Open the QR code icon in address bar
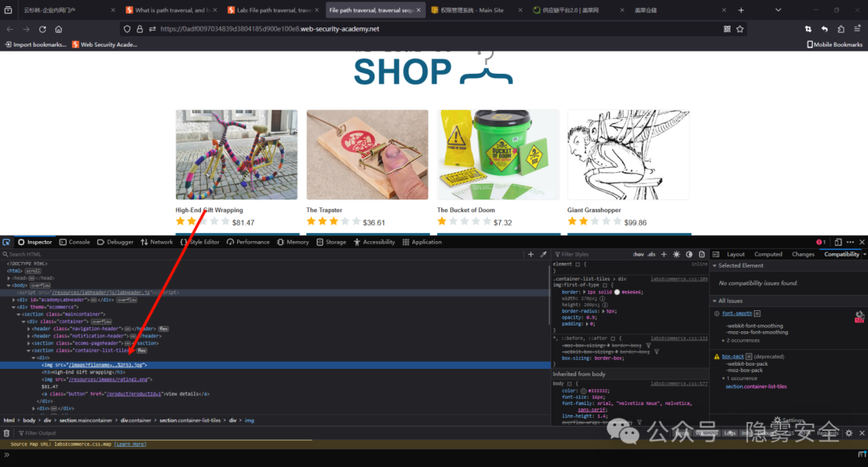The width and height of the screenshot is (868, 467). pos(727,29)
